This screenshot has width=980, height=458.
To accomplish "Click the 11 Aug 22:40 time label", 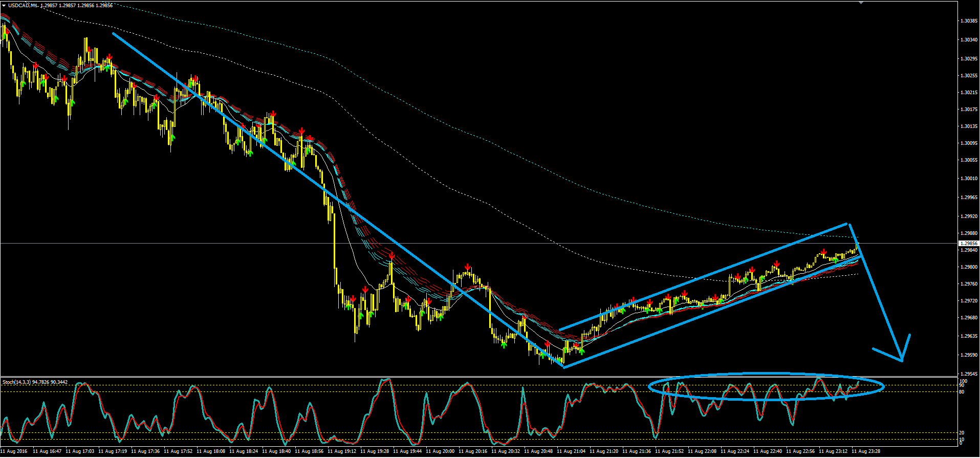I will tap(768, 451).
